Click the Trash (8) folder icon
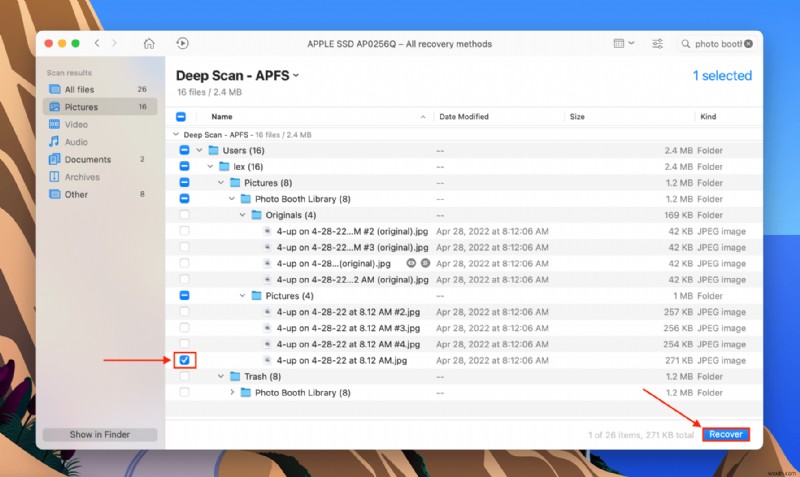This screenshot has height=477, width=800. [x=235, y=376]
